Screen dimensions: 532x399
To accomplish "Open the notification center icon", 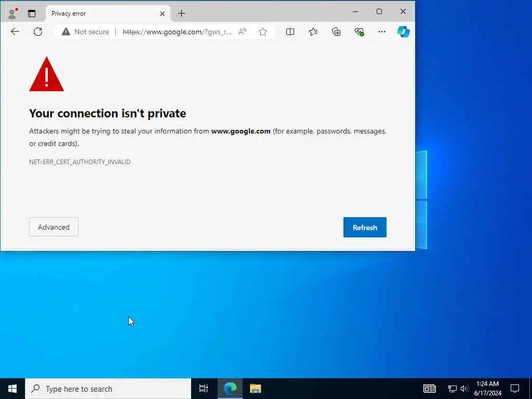I will pyautogui.click(x=515, y=389).
